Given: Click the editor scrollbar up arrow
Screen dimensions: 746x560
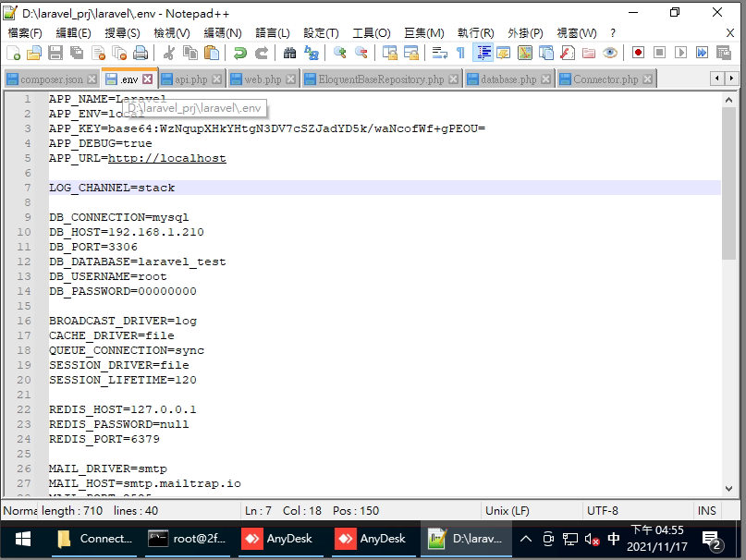Looking at the screenshot, I should 728,100.
